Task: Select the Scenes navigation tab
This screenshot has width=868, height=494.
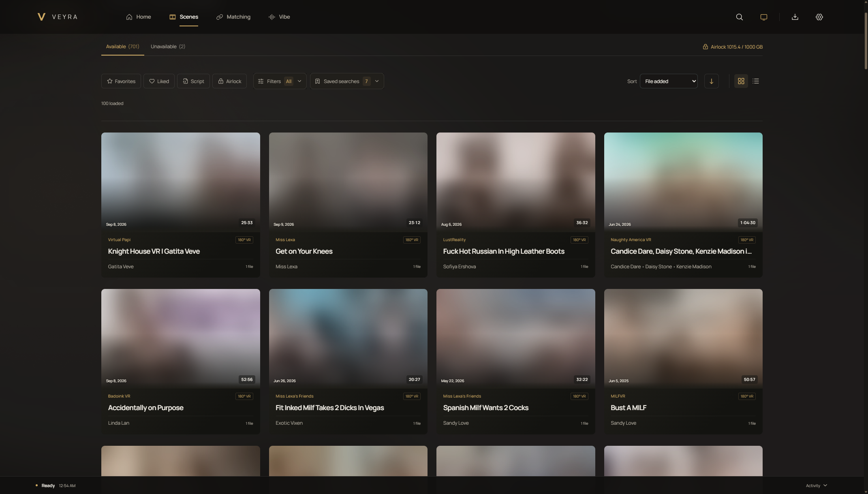Action: click(184, 17)
